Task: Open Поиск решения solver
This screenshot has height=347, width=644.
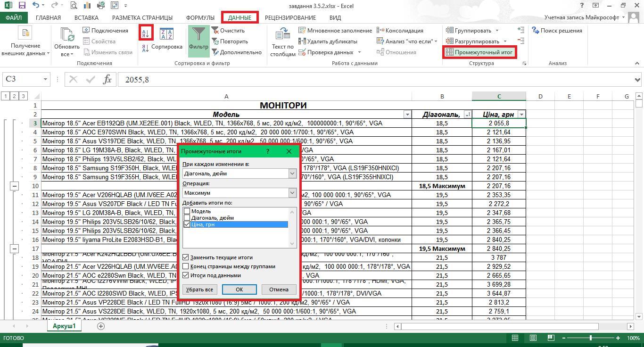Action: pyautogui.click(x=557, y=31)
